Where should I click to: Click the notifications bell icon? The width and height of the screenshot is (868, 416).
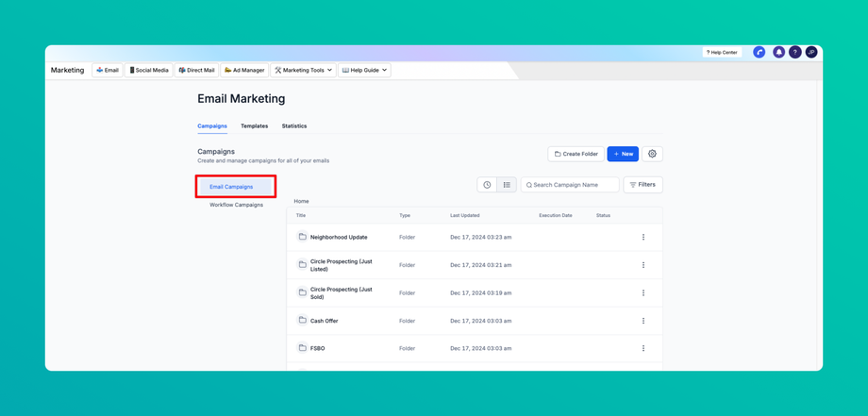coord(778,53)
